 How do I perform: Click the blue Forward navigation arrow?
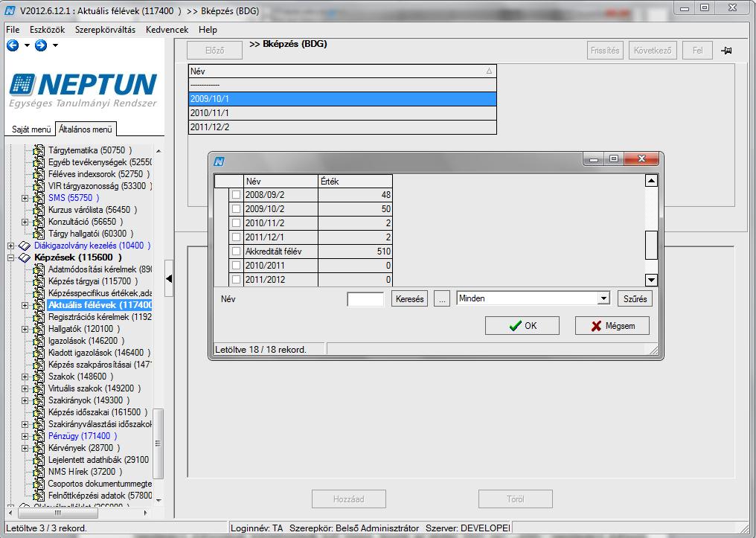pyautogui.click(x=41, y=45)
